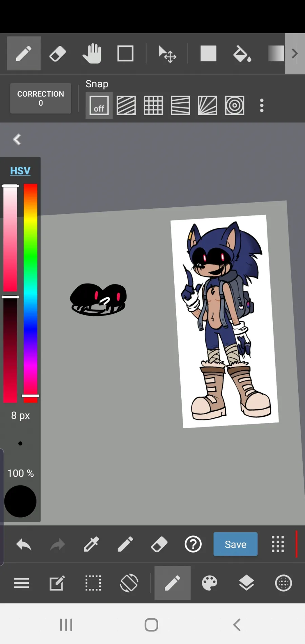Enable concentric circle snap
The image size is (305, 644).
coord(235,105)
